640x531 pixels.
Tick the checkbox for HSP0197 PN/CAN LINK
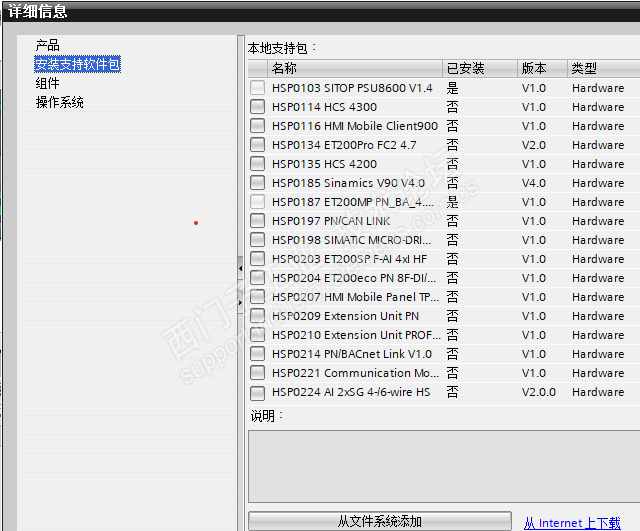[257, 221]
